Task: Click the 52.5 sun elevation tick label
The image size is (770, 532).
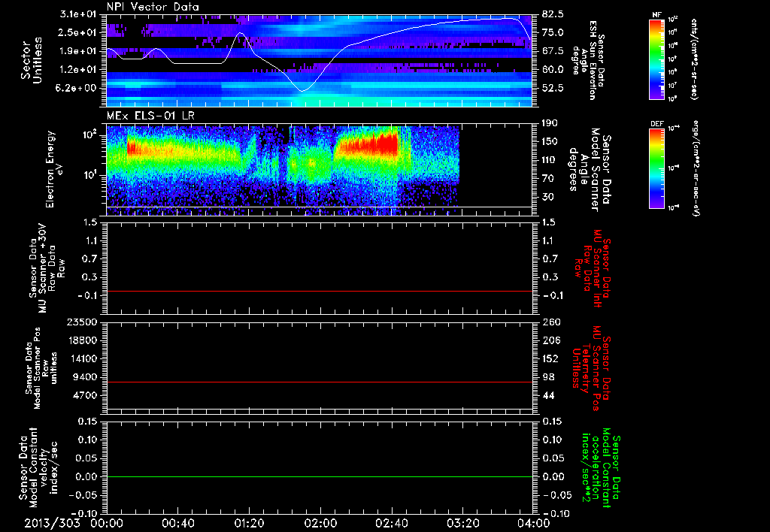Action: pyautogui.click(x=553, y=89)
